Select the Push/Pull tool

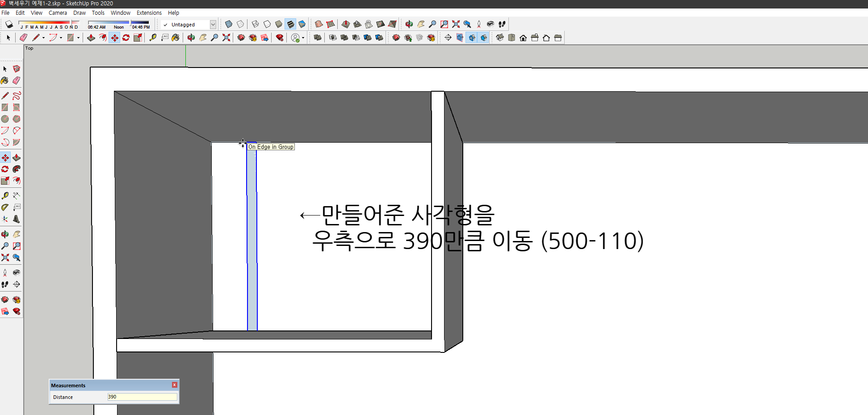pos(17,157)
